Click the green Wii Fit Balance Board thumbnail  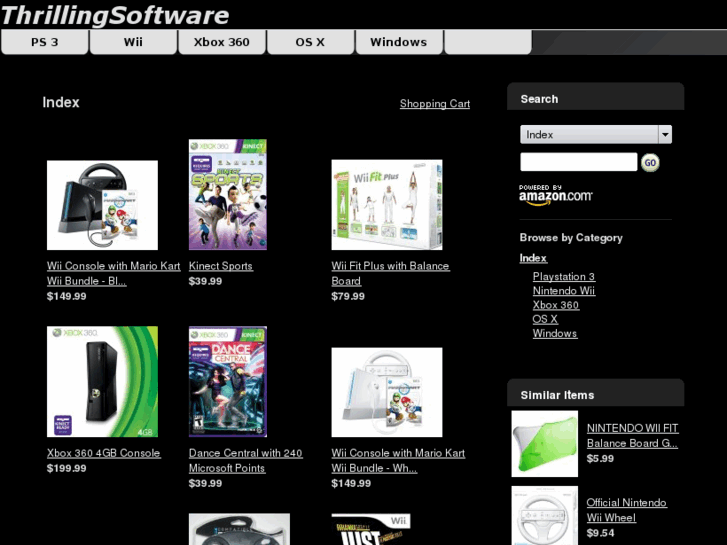545,443
